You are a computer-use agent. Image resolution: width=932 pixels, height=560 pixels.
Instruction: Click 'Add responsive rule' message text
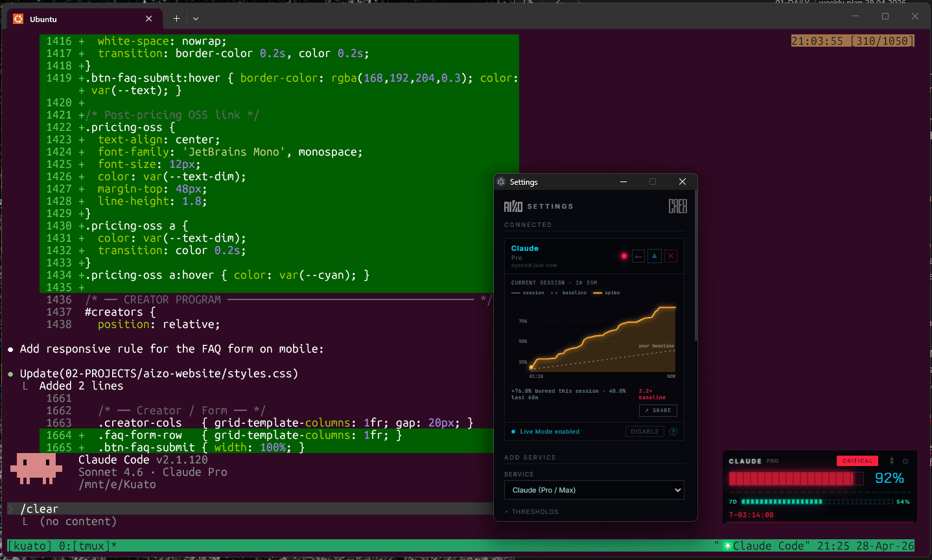pyautogui.click(x=172, y=349)
